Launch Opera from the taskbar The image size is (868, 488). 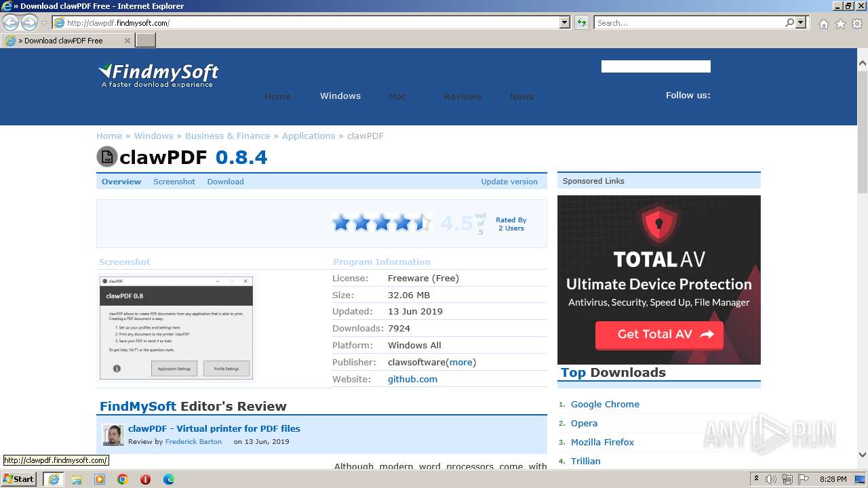(x=145, y=479)
